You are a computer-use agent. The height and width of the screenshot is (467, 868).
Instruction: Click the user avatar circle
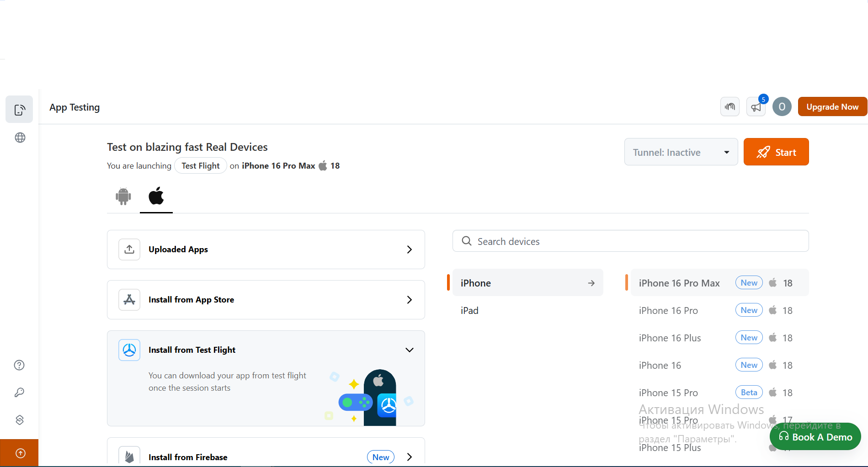[x=782, y=107]
